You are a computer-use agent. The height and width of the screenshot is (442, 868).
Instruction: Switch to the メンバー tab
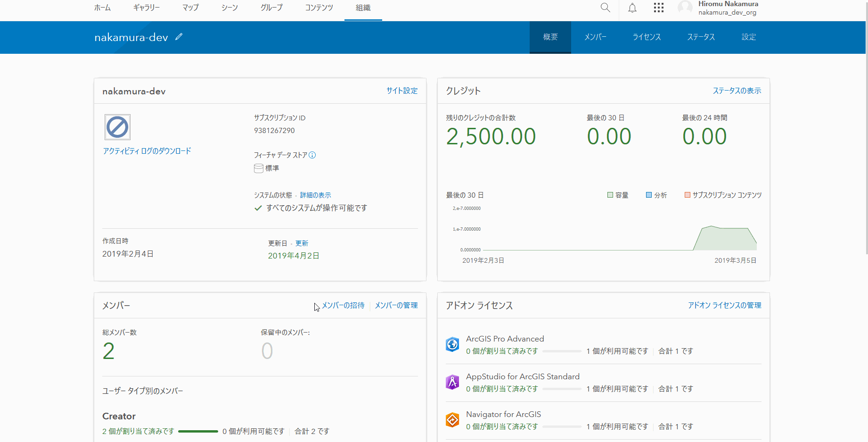[596, 37]
